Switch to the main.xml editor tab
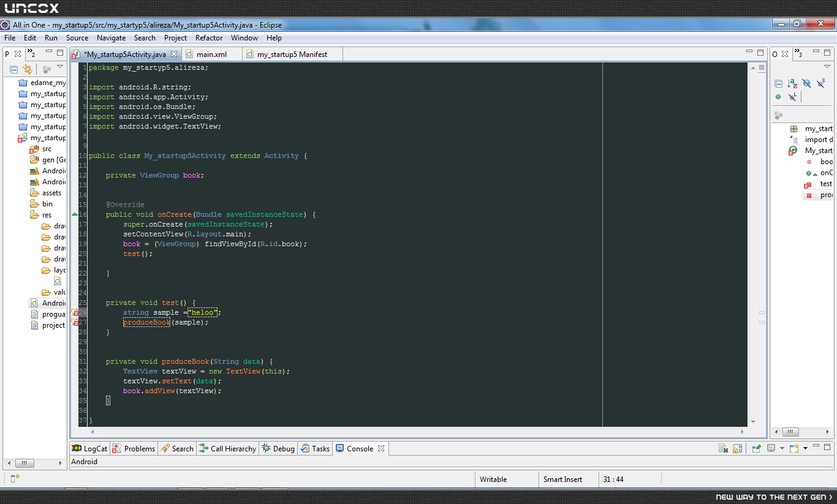 point(211,55)
